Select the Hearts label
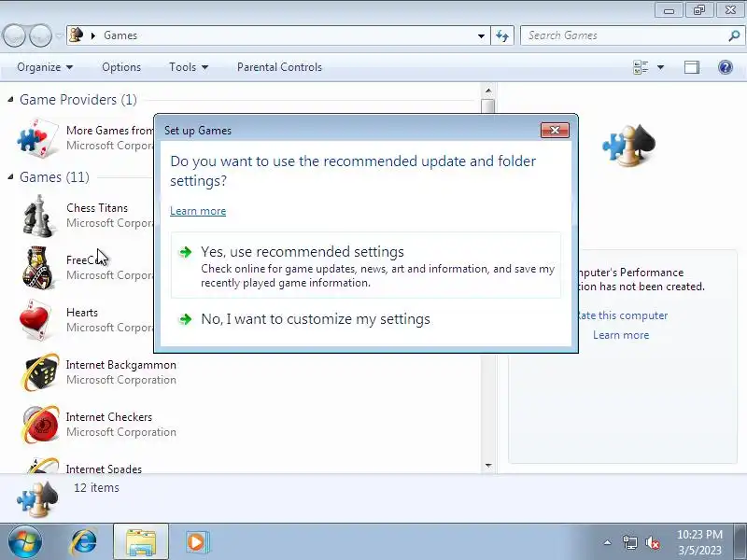The width and height of the screenshot is (747, 560). click(82, 313)
